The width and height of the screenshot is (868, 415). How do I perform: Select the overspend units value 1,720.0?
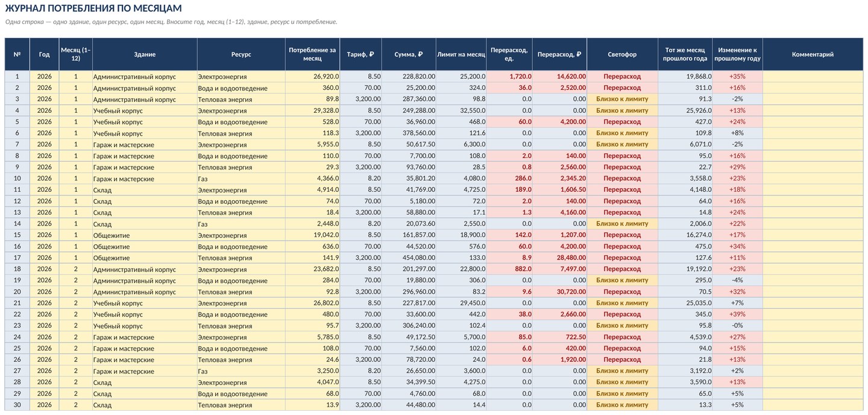point(509,77)
